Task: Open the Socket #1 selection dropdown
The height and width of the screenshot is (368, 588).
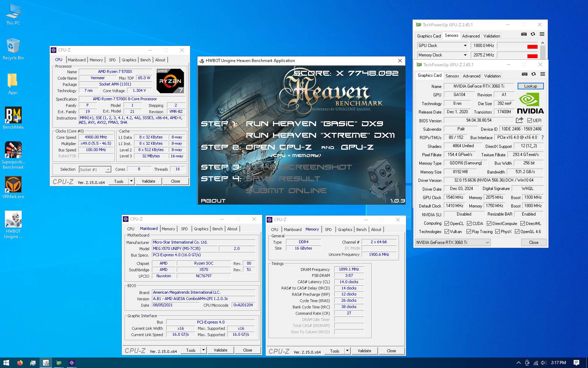Action: pos(95,169)
